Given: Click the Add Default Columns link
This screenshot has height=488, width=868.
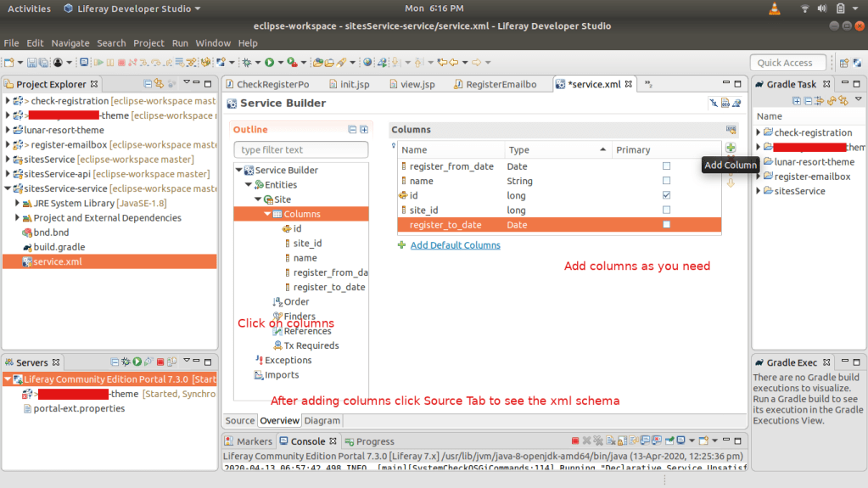Looking at the screenshot, I should pos(455,245).
